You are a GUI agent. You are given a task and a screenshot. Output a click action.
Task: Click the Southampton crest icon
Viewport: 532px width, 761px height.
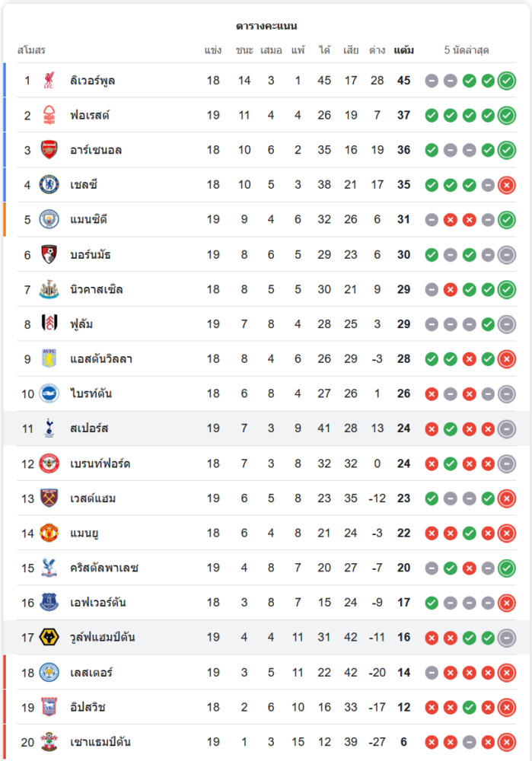(49, 742)
